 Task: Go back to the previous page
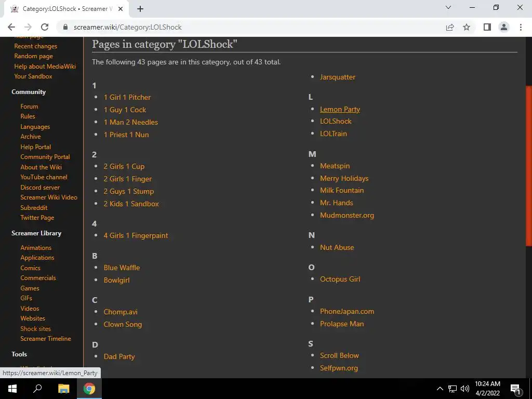pos(11,27)
